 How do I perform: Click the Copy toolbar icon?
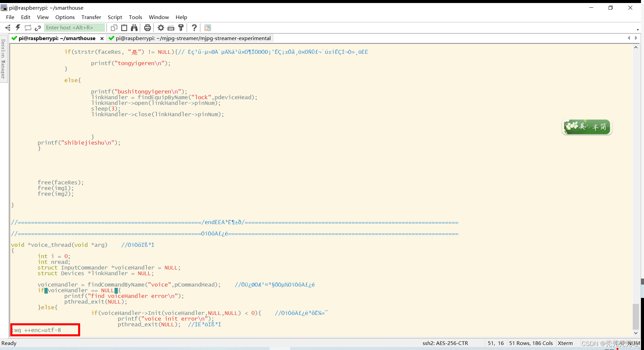pyautogui.click(x=114, y=28)
